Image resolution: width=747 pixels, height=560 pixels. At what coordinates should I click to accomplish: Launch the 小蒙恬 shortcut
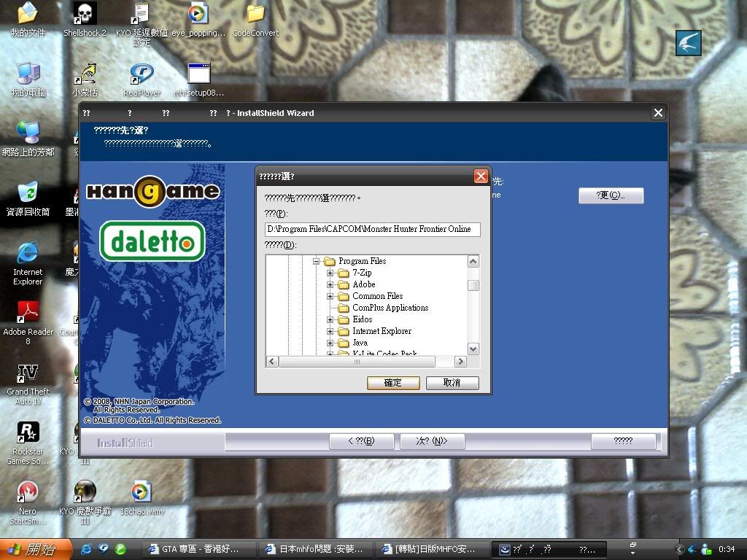pyautogui.click(x=85, y=79)
